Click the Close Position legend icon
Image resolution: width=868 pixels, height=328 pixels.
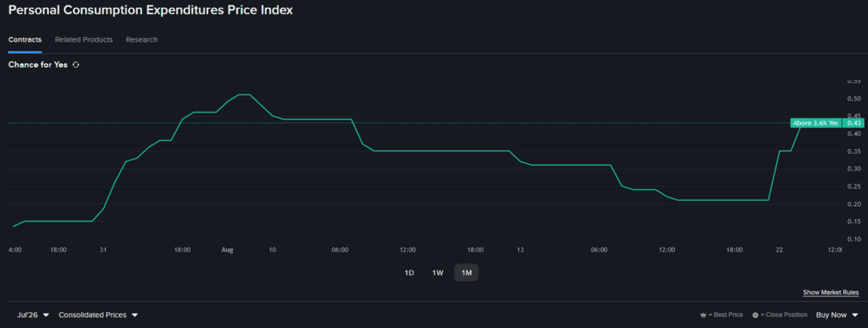click(755, 315)
